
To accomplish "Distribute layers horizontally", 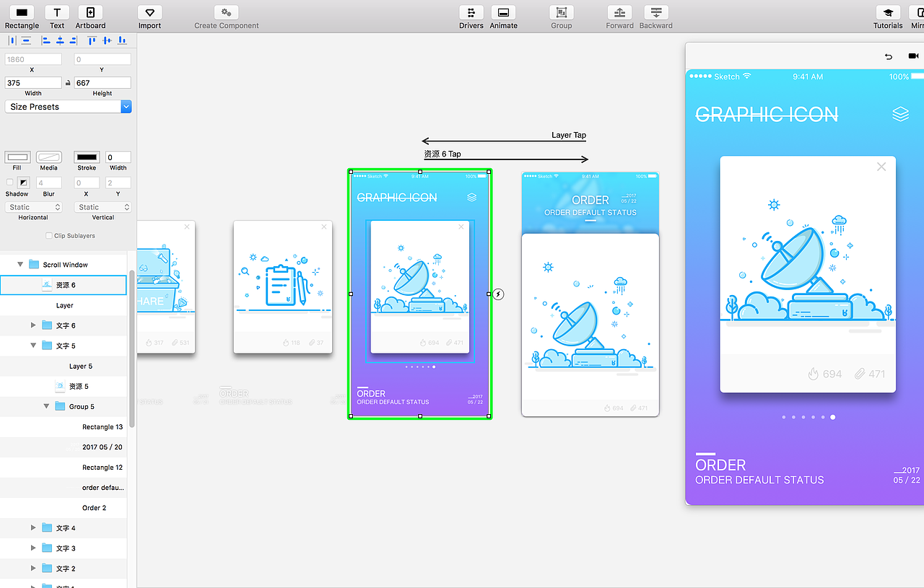I will (x=12, y=41).
